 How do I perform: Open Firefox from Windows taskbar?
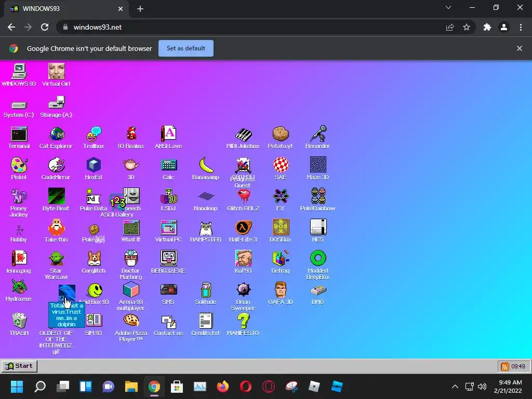(x=222, y=387)
